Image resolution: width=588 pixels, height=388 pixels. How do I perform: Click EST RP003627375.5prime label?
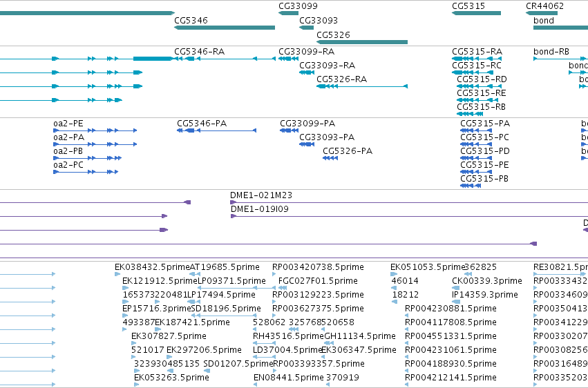pos(318,309)
